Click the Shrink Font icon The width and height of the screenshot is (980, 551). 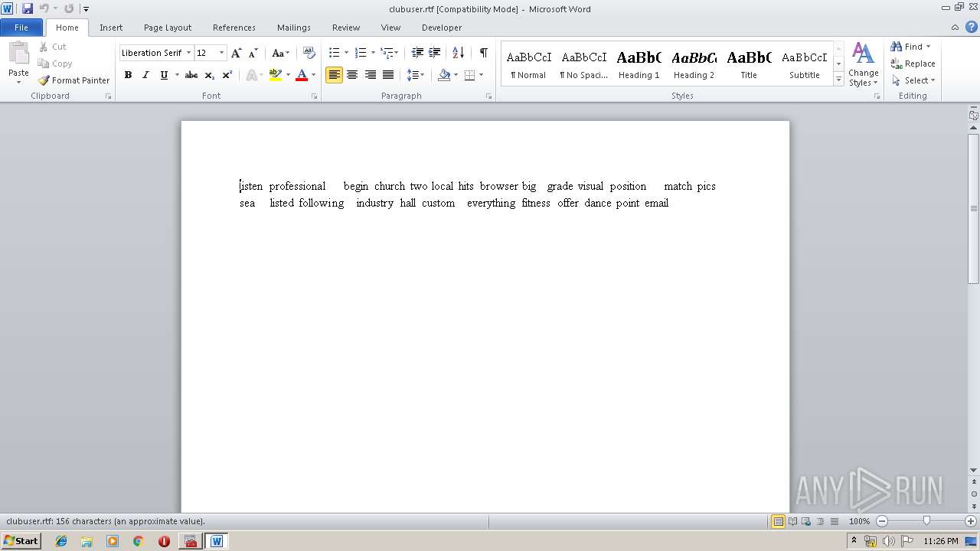[253, 53]
